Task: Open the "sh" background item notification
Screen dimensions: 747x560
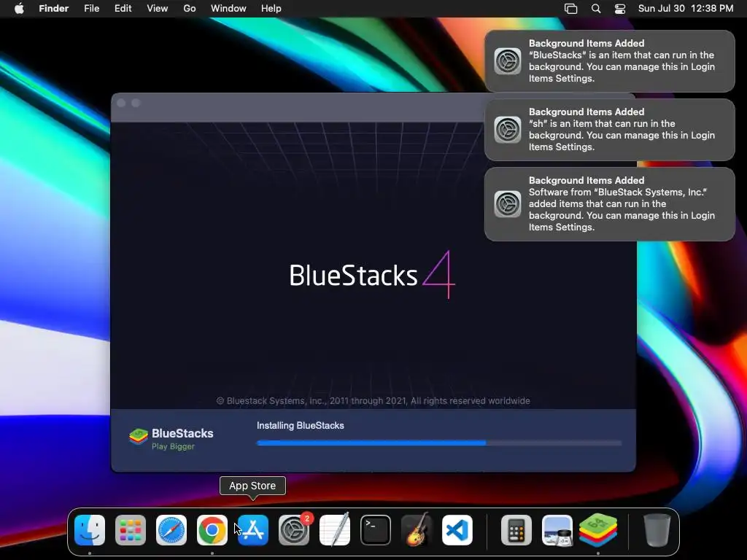Action: (610, 130)
